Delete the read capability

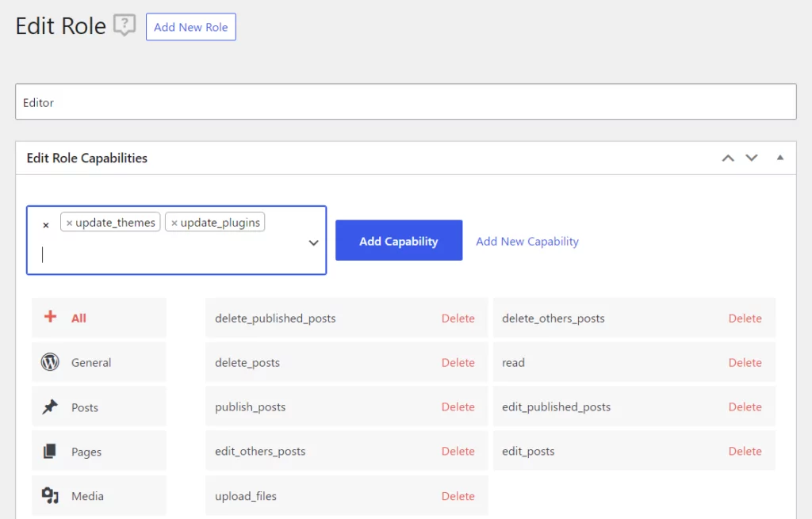point(745,363)
